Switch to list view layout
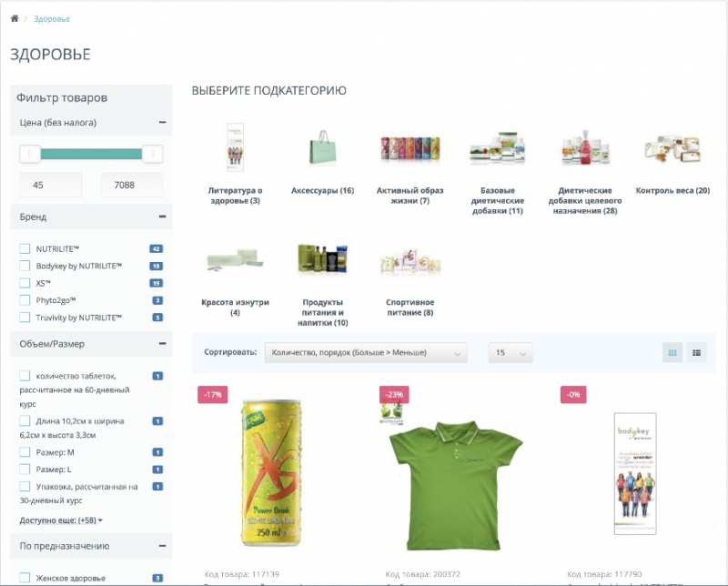Image resolution: width=728 pixels, height=586 pixels. 697,352
